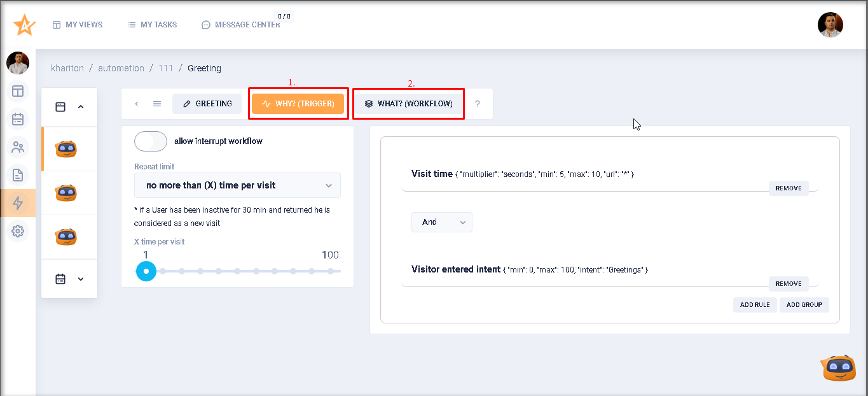Image resolution: width=868 pixels, height=396 pixels.
Task: Click the layout dashboard sidebar icon
Action: click(x=18, y=91)
